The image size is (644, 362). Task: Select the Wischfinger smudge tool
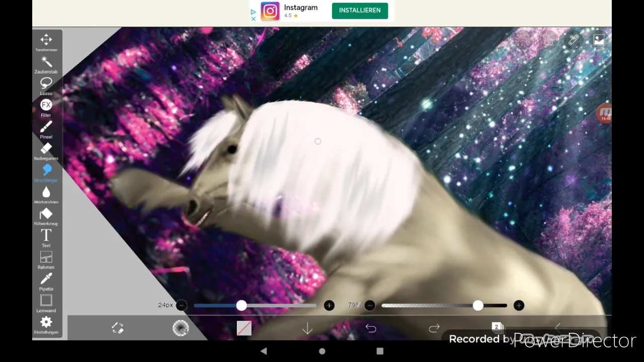pyautogui.click(x=46, y=172)
